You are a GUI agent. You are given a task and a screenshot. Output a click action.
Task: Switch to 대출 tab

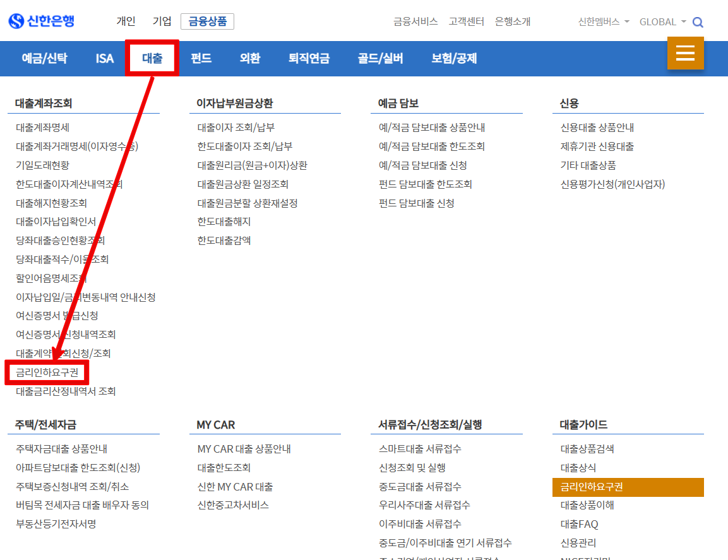tap(152, 58)
